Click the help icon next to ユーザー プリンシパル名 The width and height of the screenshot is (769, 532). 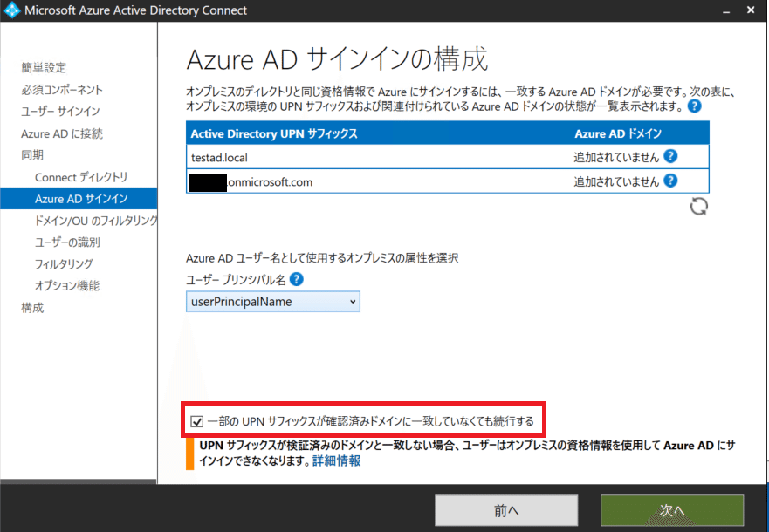pos(296,279)
